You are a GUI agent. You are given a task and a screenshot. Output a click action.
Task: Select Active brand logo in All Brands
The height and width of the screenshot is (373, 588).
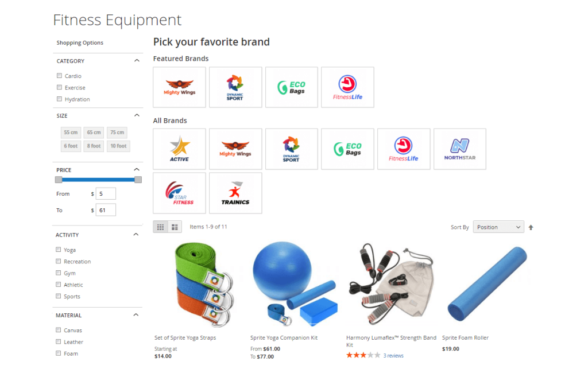(x=179, y=149)
